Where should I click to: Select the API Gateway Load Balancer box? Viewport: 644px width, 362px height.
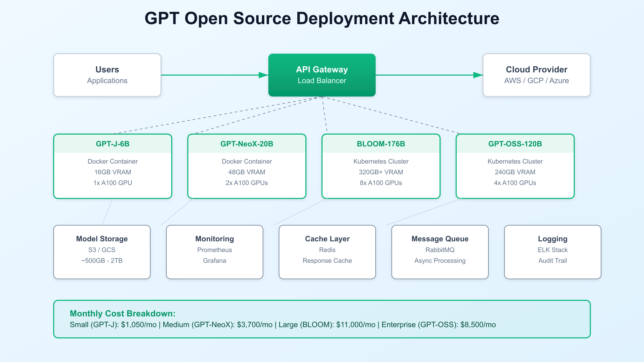coord(322,75)
